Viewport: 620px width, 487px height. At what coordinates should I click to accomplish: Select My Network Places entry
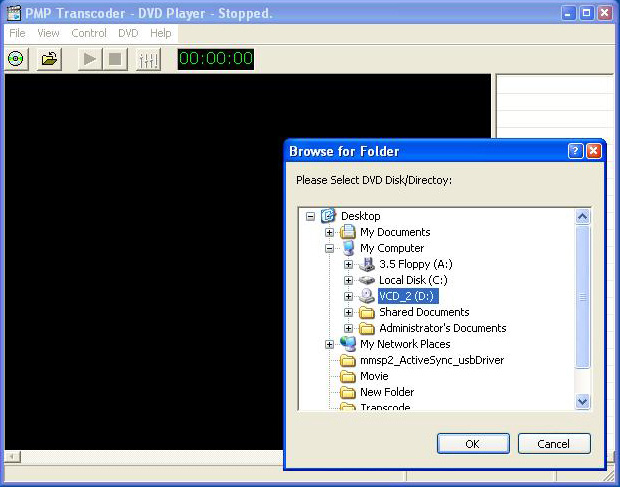(405, 344)
